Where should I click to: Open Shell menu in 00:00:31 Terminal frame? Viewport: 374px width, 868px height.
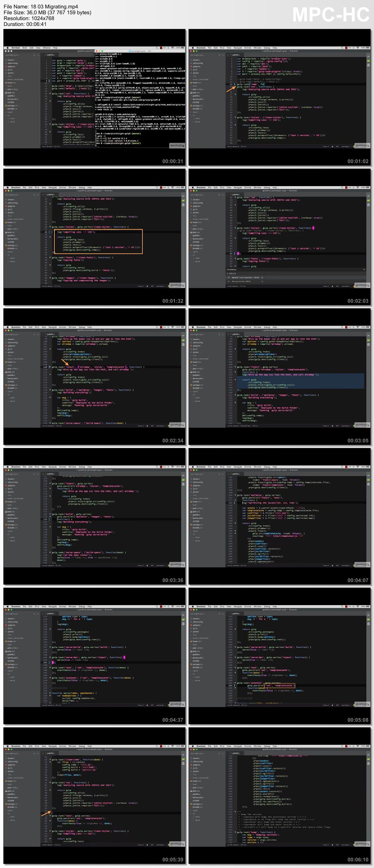click(25, 48)
